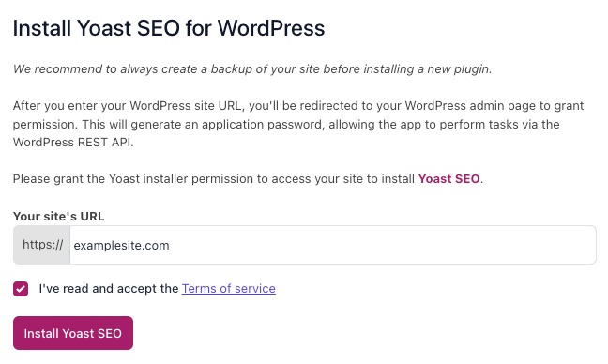The image size is (608, 364).
Task: Click the examplesite.com placeholder text
Action: point(121,246)
